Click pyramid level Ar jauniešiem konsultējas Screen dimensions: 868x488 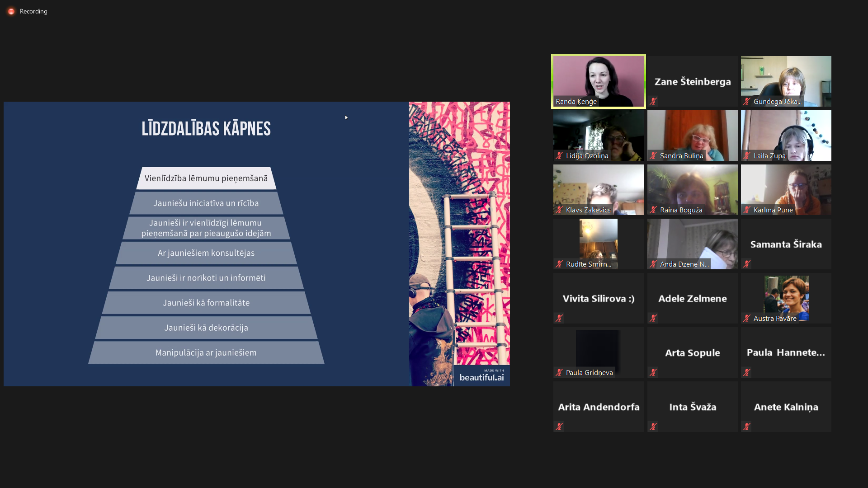206,253
